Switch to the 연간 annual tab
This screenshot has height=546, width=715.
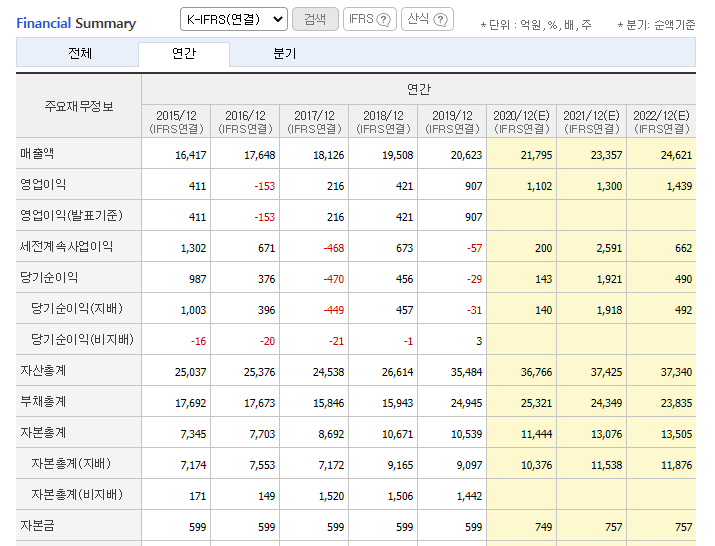(x=184, y=54)
